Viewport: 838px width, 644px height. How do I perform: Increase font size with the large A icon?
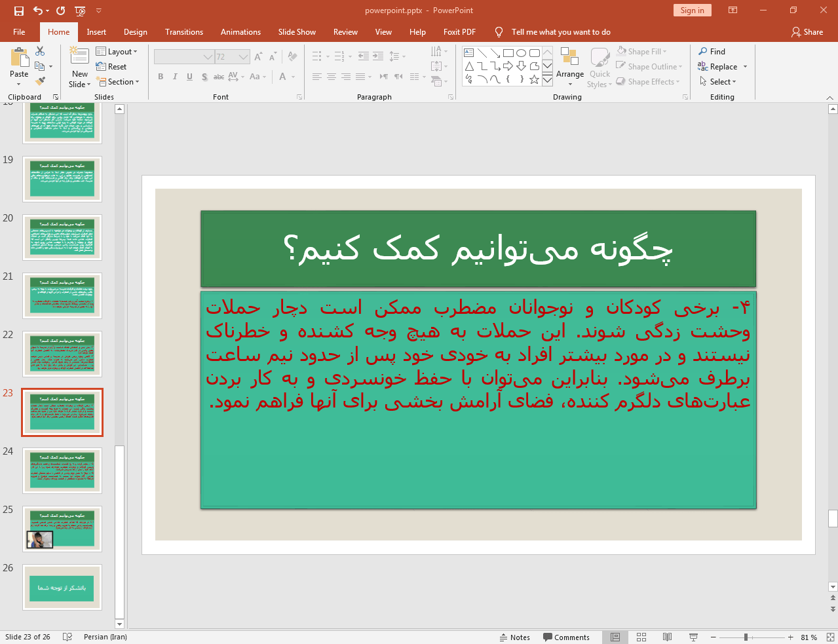click(x=258, y=57)
